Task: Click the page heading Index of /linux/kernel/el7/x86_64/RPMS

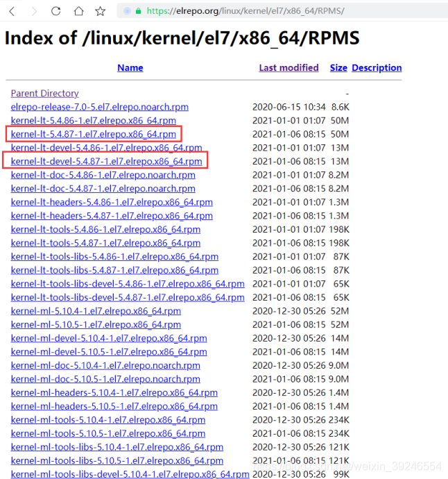Action: pos(182,38)
